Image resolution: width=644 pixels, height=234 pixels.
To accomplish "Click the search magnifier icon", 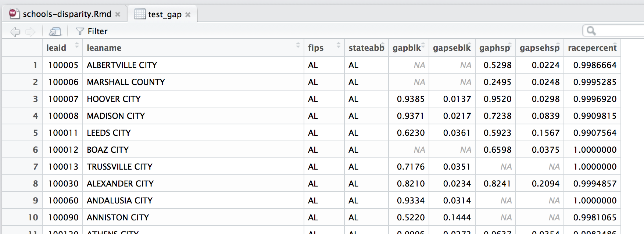I will point(591,31).
